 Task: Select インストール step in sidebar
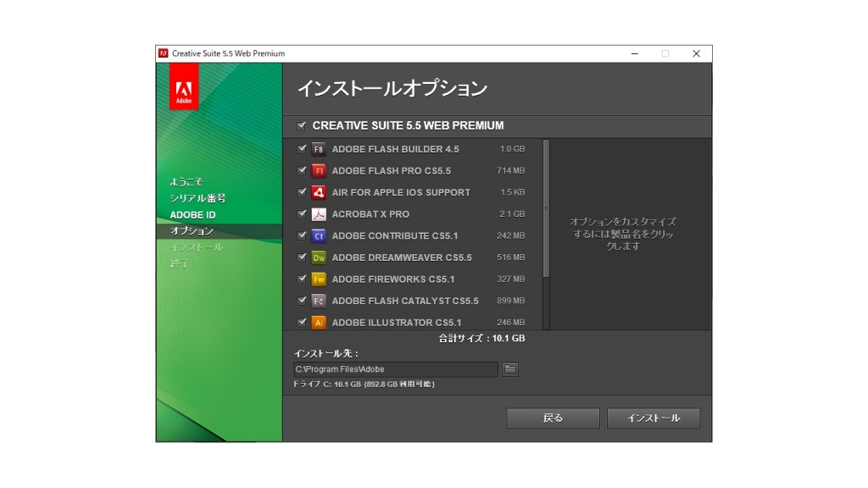click(x=197, y=247)
